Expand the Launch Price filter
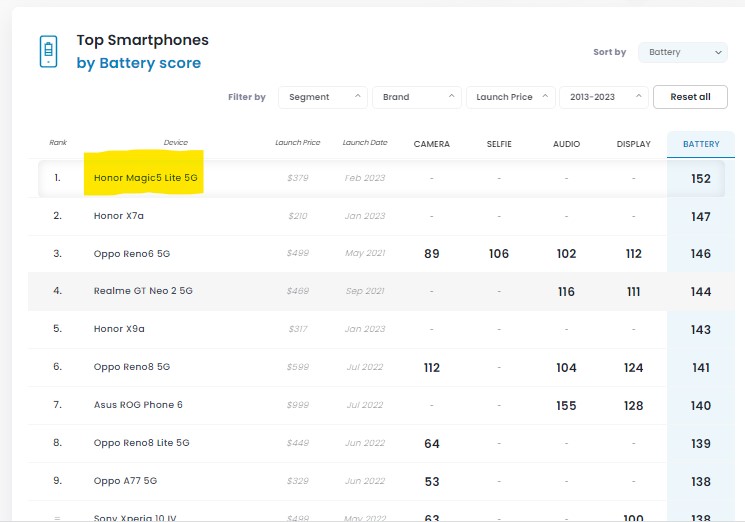745x522 pixels. (x=510, y=97)
